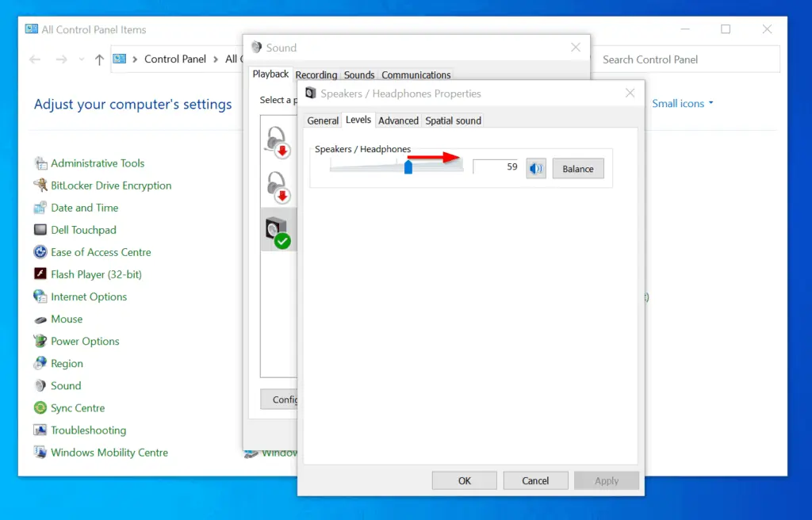The image size is (812, 520).
Task: Select the default speaker device with green check
Action: (278, 231)
